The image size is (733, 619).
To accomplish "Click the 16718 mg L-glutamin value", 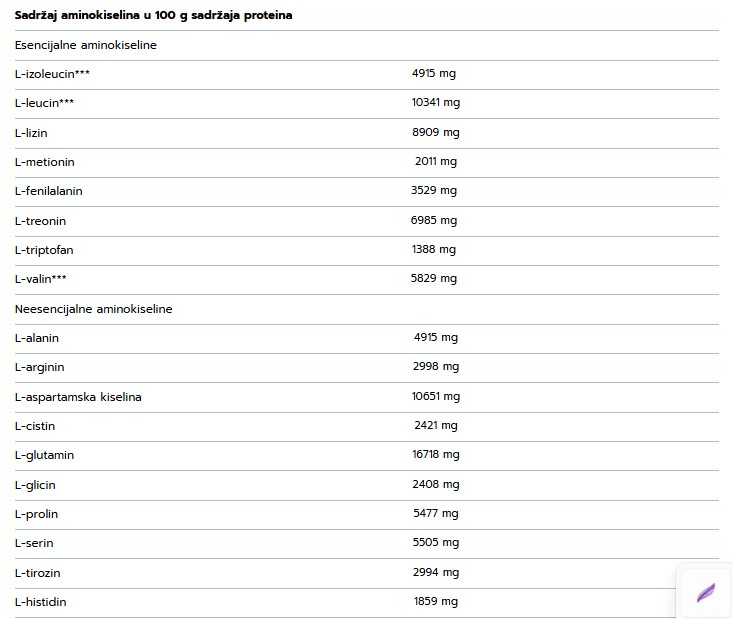I will click(435, 455).
